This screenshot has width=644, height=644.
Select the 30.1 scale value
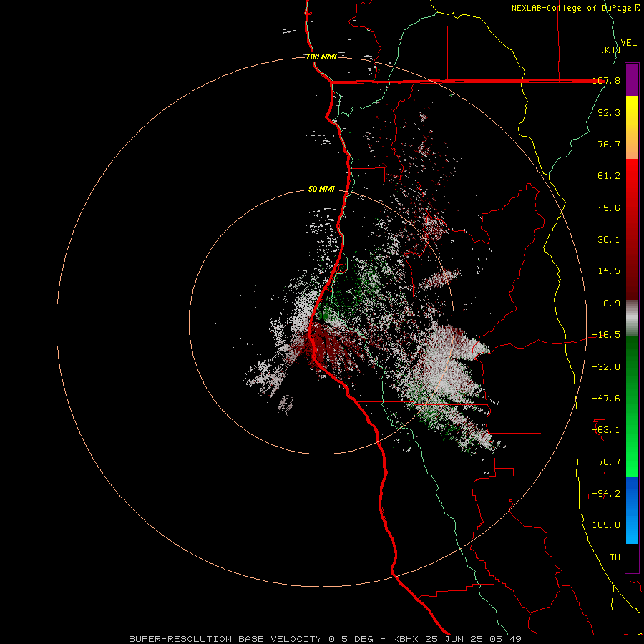coord(609,240)
